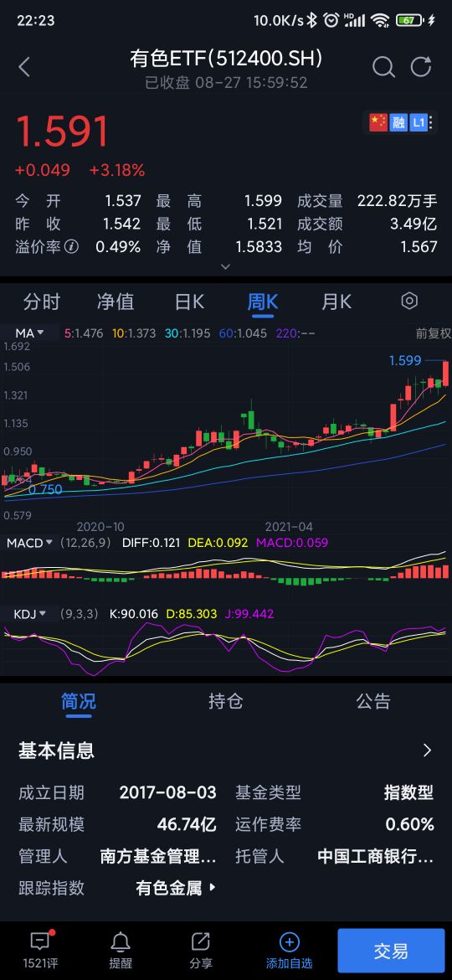Tap the 分享 share icon
Viewport: 452px width, 980px height.
tap(200, 942)
